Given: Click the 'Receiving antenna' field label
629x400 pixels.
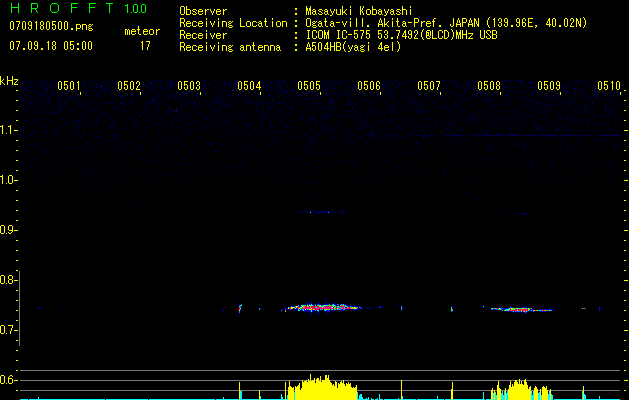Looking at the screenshot, I should pos(230,47).
